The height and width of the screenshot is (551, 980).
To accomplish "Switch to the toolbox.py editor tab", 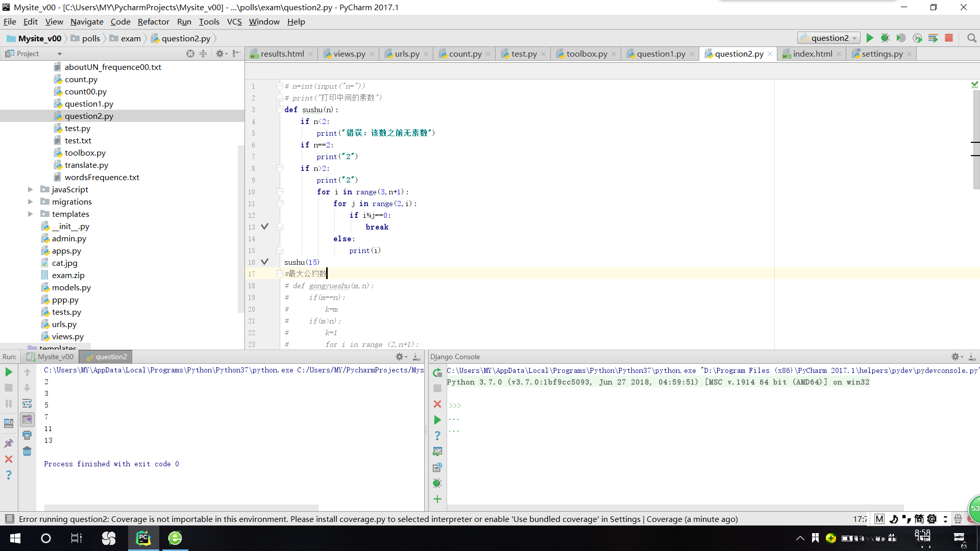I will [586, 54].
